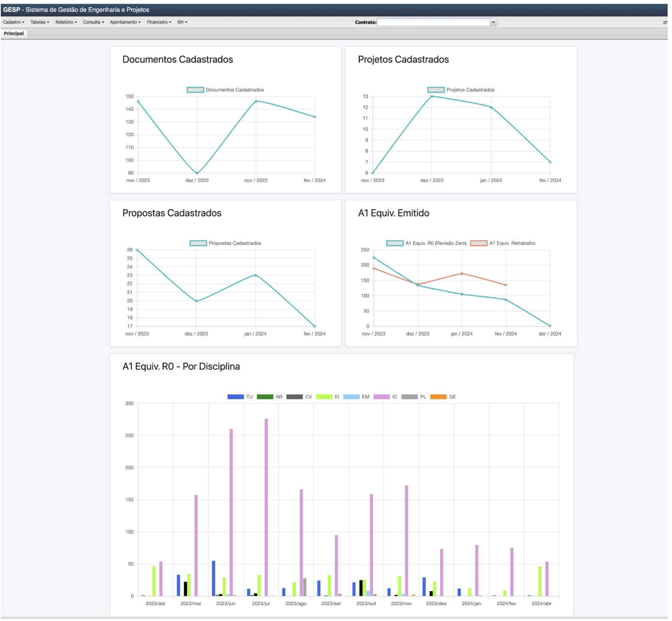The image size is (672, 621).
Task: Expand the Consulta dropdown menu
Action: click(94, 22)
